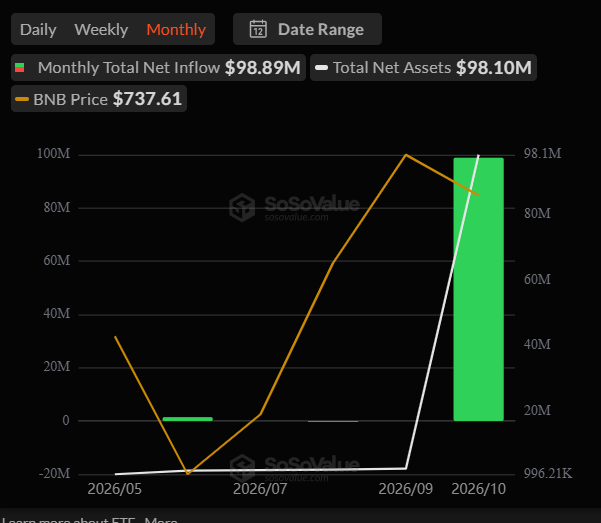Click the white Total Net Assets swatch

click(x=321, y=68)
